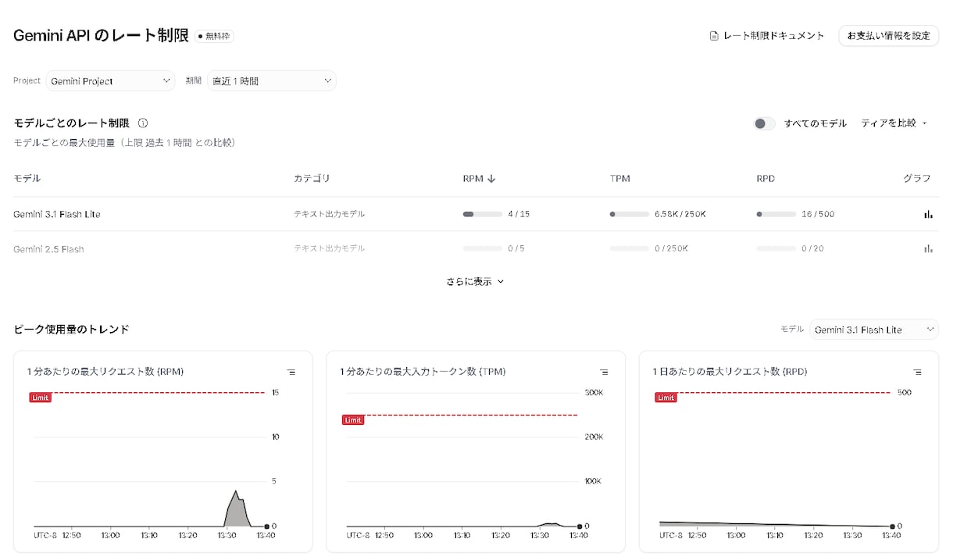The width and height of the screenshot is (953, 560).
Task: Click the RPM bar showing 0 / 5
Action: click(483, 248)
